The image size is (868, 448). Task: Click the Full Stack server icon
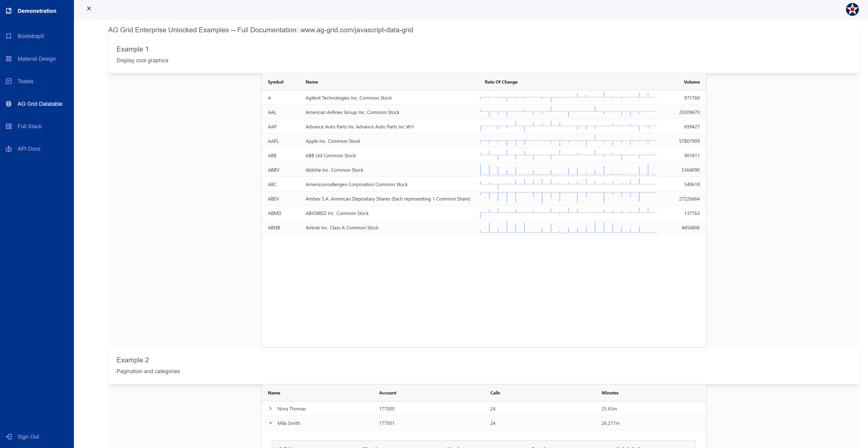[x=9, y=126]
